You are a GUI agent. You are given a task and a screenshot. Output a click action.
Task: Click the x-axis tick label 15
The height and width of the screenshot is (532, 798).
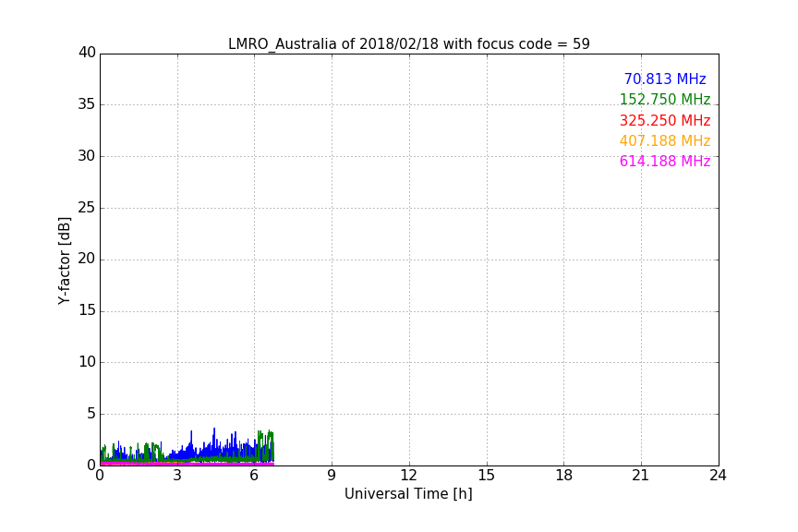(x=487, y=476)
